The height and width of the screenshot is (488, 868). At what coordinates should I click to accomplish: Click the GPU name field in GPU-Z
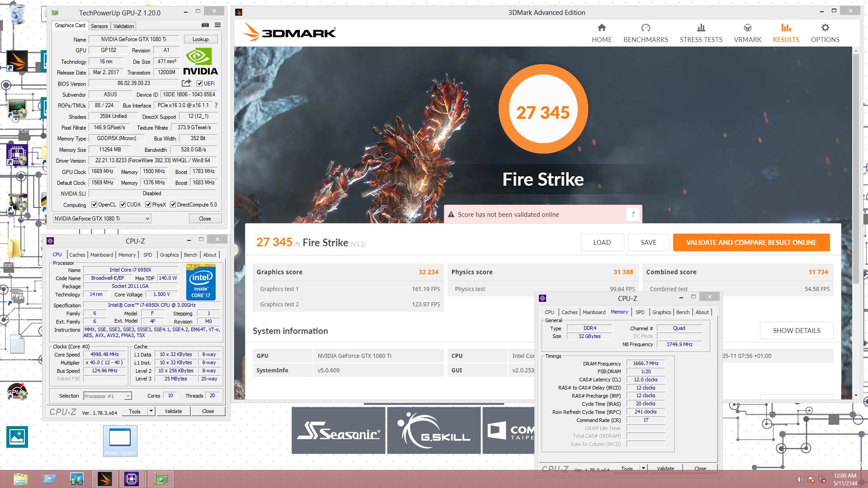click(x=134, y=39)
